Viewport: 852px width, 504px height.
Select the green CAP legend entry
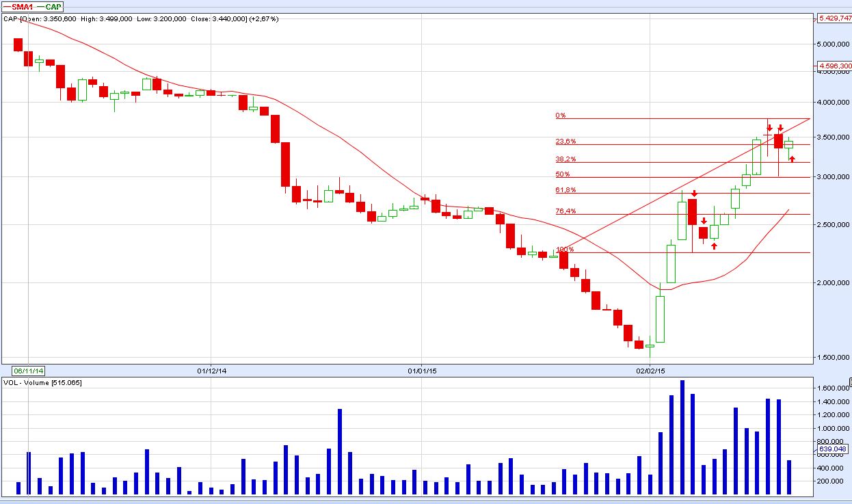coord(50,7)
